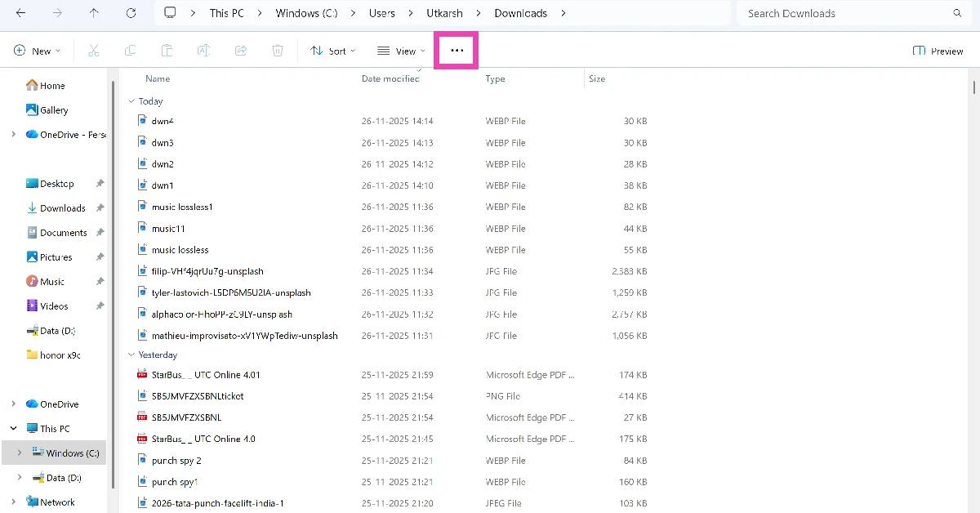Click the Name column header
The width and height of the screenshot is (980, 513).
[x=157, y=78]
